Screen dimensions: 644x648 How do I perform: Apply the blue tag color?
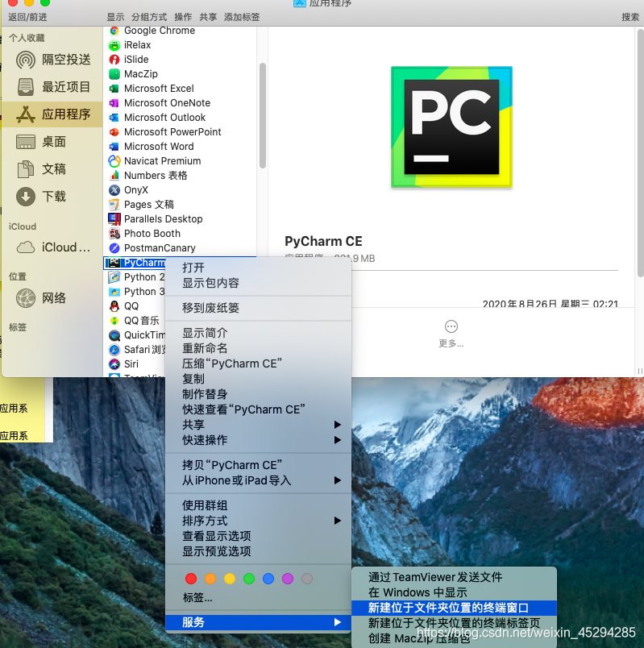[x=268, y=579]
